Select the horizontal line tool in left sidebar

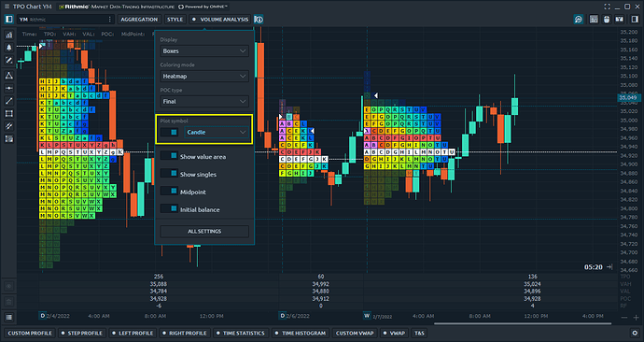click(x=8, y=89)
